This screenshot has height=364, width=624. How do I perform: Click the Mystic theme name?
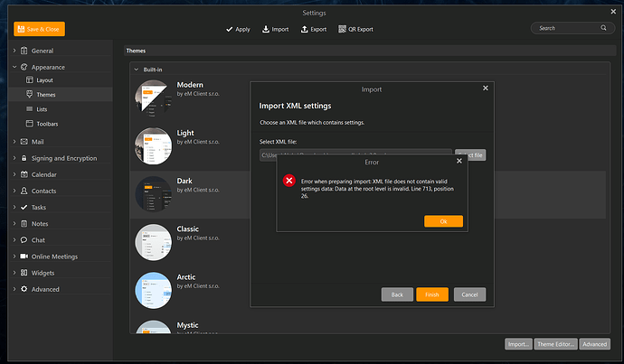(187, 325)
